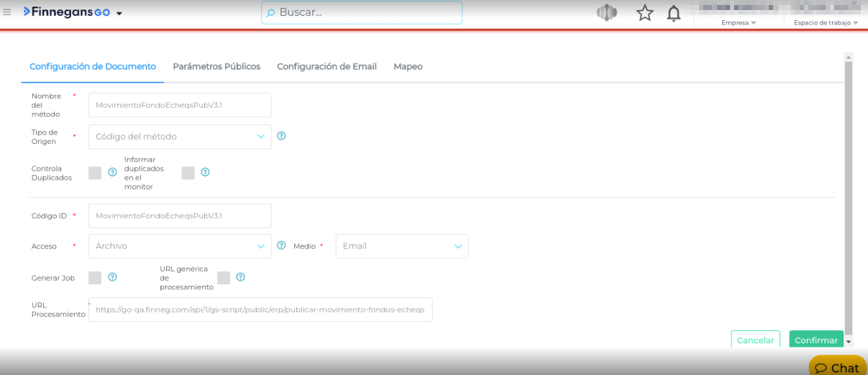Expand the Medio dropdown showing Email
The height and width of the screenshot is (375, 868).
pos(402,246)
